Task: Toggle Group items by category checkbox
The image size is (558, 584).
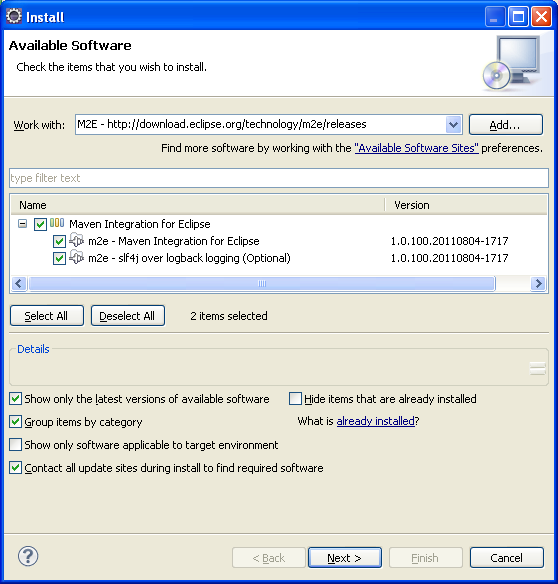Action: coord(15,422)
